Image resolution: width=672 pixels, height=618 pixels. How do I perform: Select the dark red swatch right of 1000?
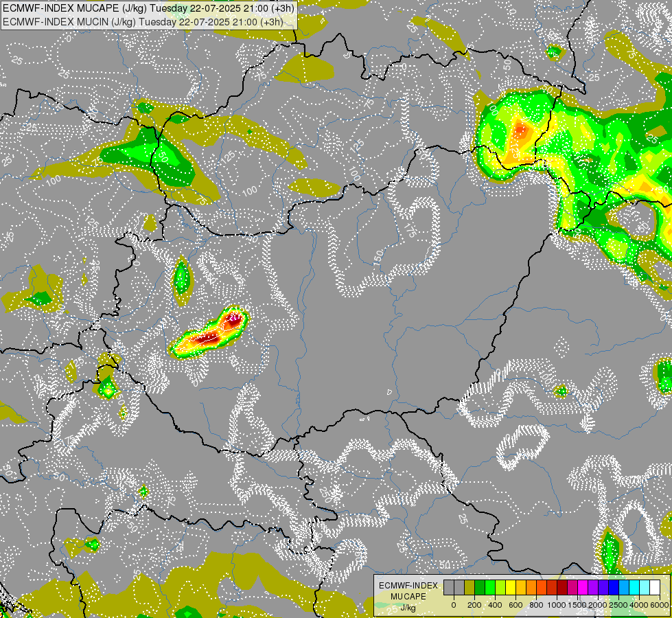[562, 588]
